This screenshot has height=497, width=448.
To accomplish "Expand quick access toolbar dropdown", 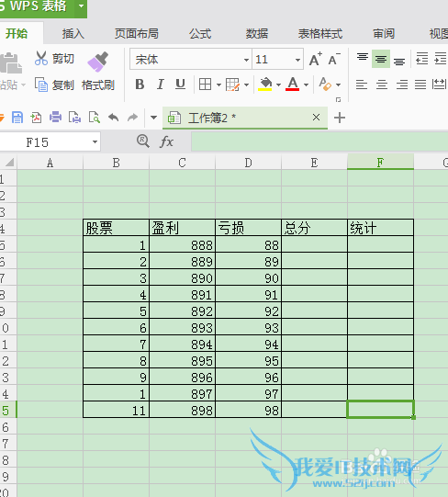I will [x=153, y=118].
